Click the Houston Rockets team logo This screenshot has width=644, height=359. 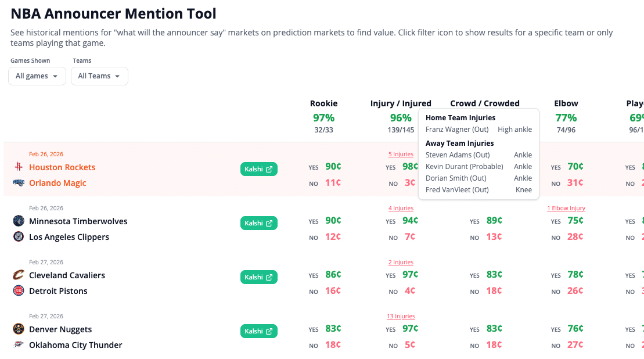click(18, 167)
